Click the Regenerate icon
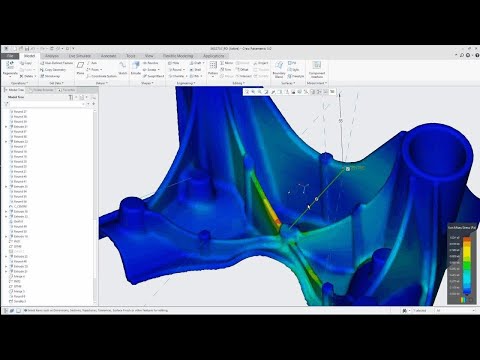The width and height of the screenshot is (480, 360). coord(10,65)
